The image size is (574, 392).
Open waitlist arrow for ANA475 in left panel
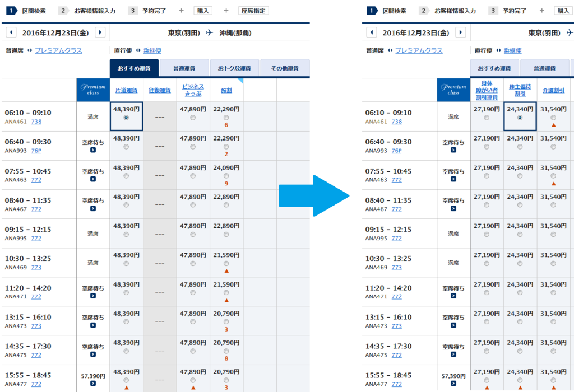[x=93, y=354]
